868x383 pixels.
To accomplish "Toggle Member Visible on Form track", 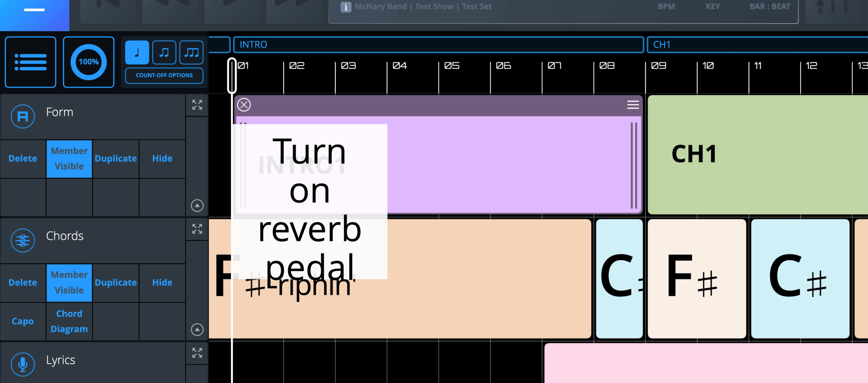I will click(69, 159).
